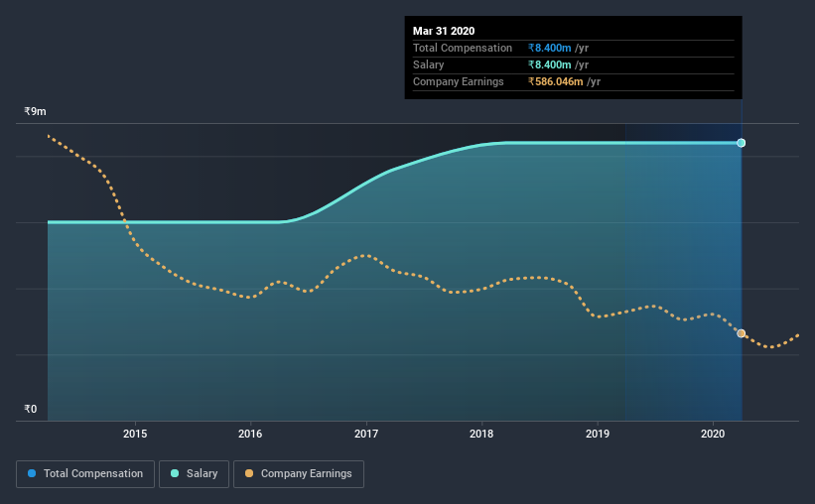
Task: Click the 2015 x-axis label
Action: 135,434
